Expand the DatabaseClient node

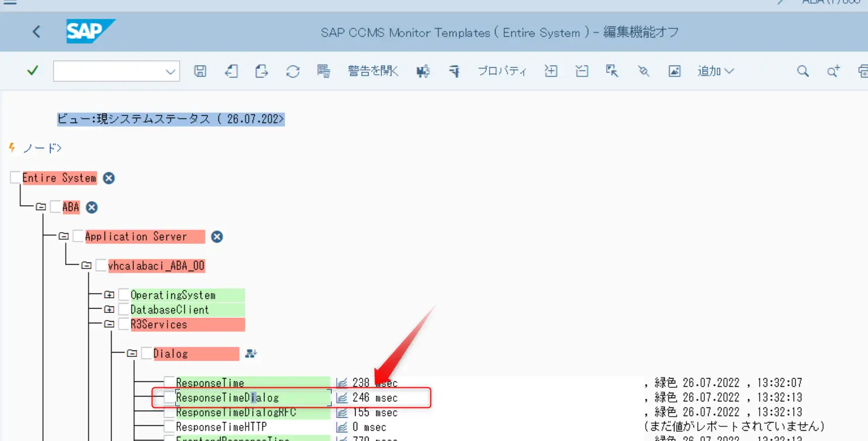(109, 309)
